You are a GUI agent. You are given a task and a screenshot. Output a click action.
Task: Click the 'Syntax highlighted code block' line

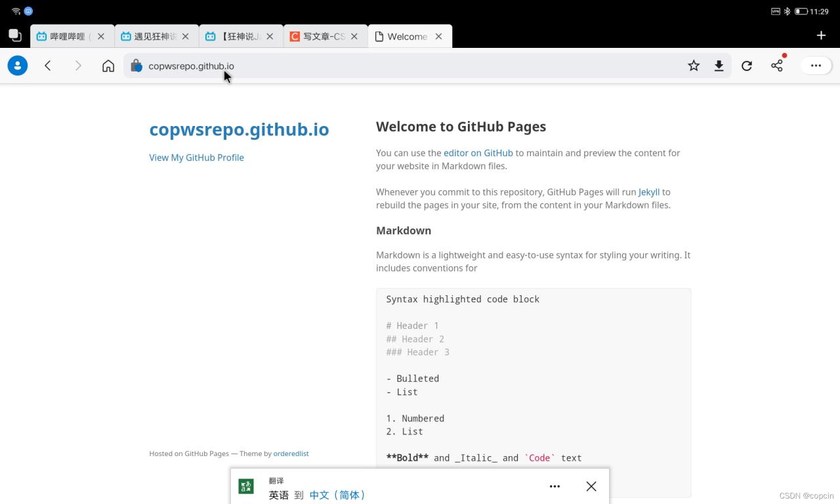(x=463, y=299)
